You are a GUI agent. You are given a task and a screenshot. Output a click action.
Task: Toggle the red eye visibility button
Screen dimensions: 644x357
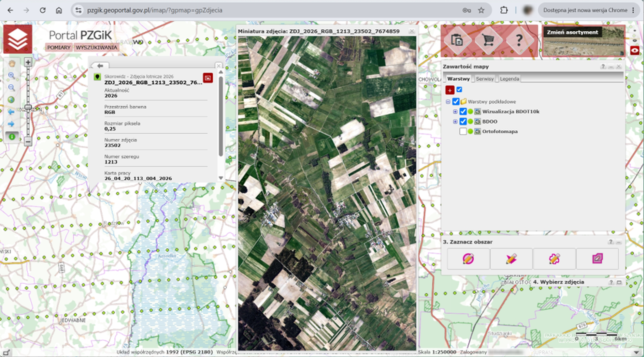pos(635,51)
